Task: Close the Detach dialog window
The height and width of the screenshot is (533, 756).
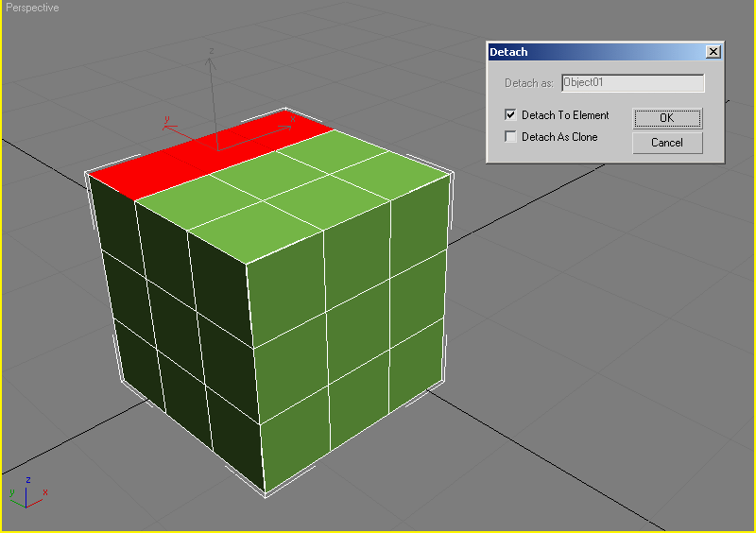Action: (713, 52)
